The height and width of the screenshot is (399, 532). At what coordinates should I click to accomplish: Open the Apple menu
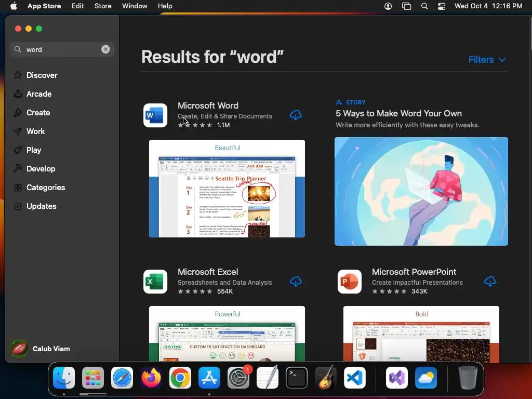[x=14, y=6]
